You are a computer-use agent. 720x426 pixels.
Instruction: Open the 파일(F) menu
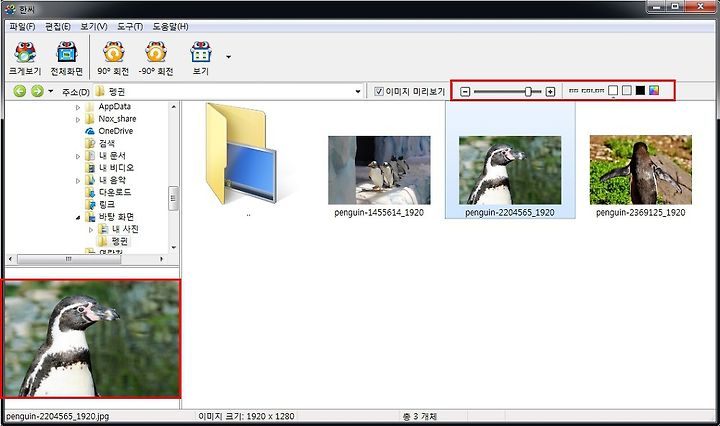(x=22, y=27)
